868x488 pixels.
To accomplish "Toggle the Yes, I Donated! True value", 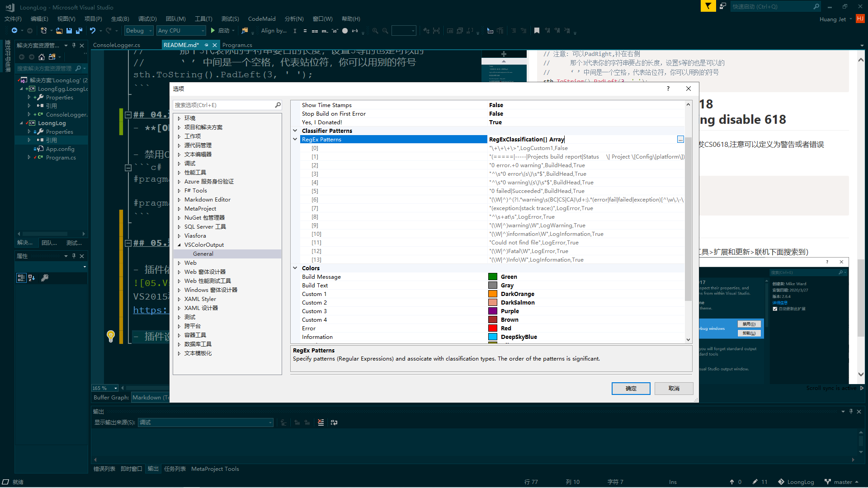I will 495,122.
